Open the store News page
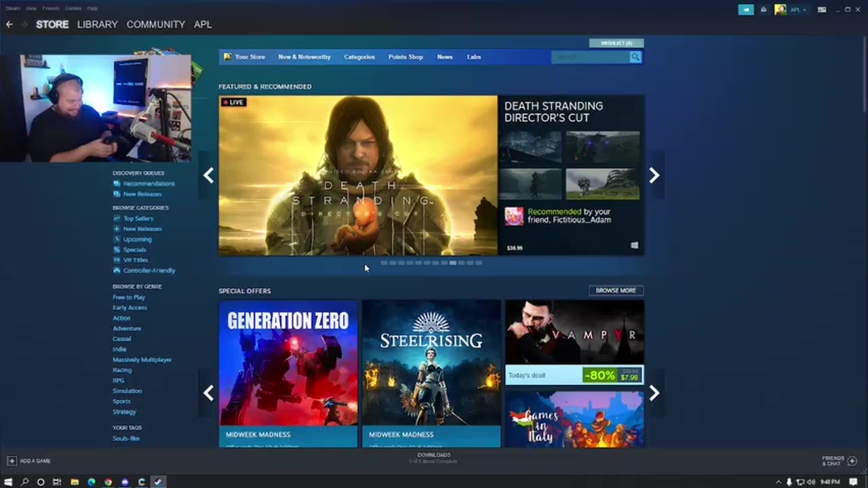 click(445, 57)
